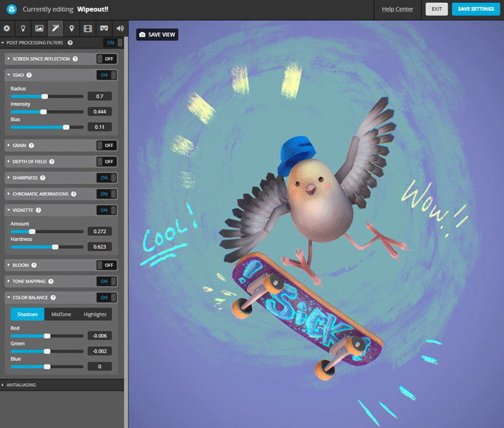Open the Materials image tab
504x428 pixels.
coord(39,29)
